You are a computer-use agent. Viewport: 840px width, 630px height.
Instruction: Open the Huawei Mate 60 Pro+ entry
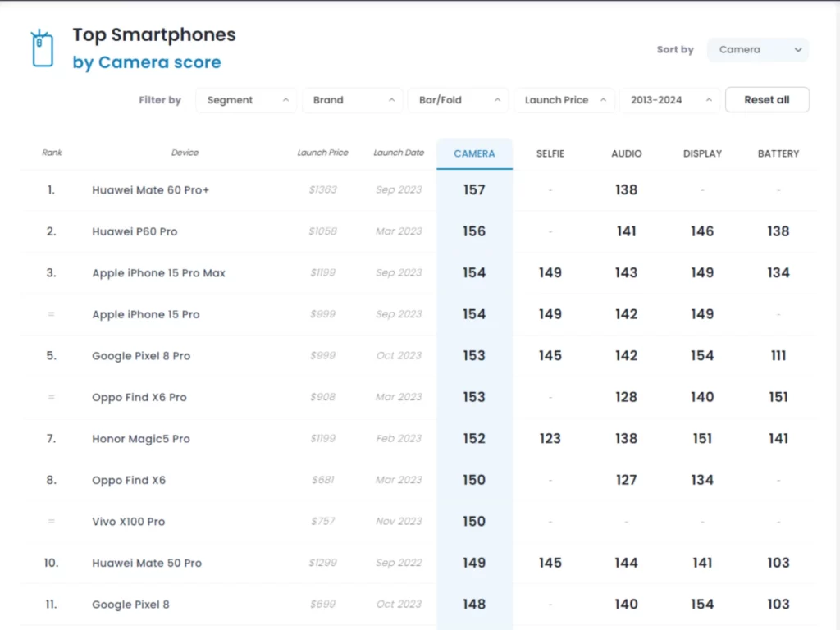click(x=150, y=190)
